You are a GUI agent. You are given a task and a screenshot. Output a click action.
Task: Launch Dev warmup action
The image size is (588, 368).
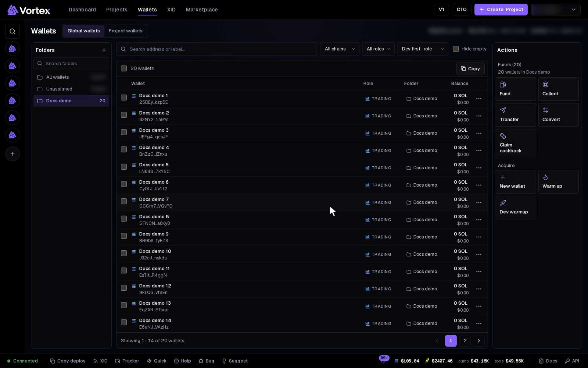click(516, 208)
